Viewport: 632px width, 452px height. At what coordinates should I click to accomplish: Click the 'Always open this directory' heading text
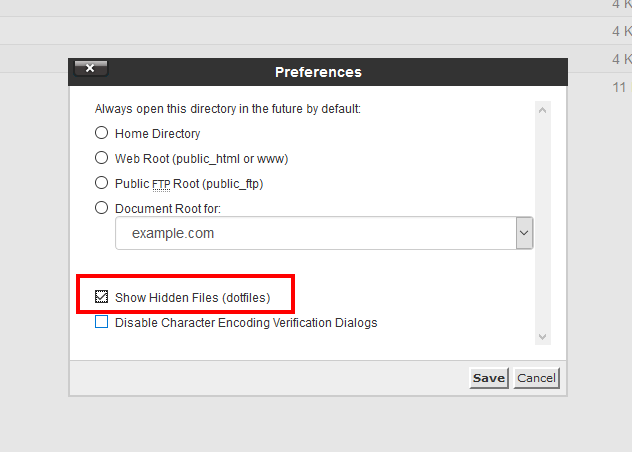(x=227, y=108)
